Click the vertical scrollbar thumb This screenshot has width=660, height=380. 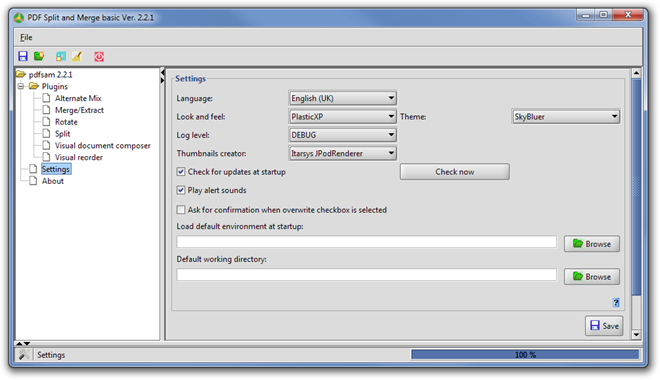(x=636, y=187)
